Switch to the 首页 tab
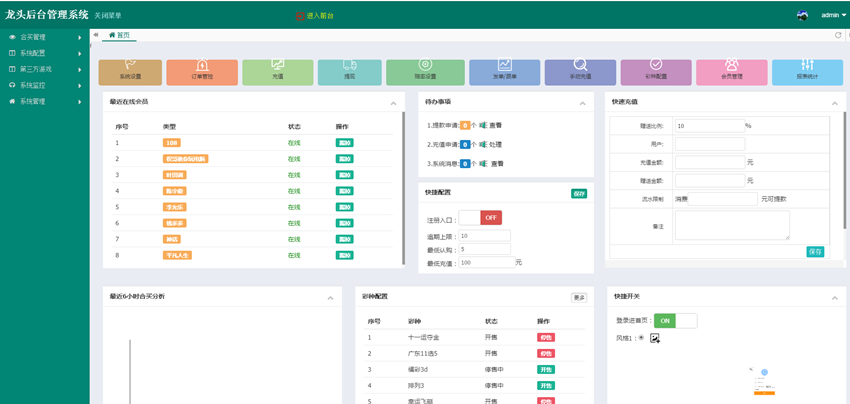Viewport: 850px width, 404px height. 119,35
